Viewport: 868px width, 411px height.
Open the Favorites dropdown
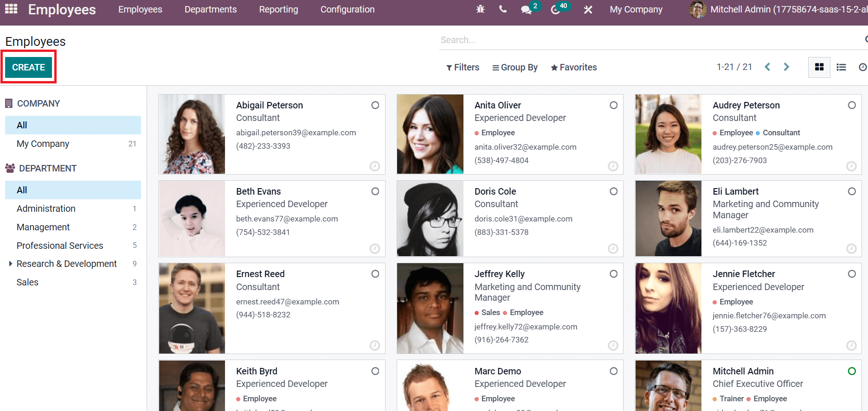coord(574,67)
